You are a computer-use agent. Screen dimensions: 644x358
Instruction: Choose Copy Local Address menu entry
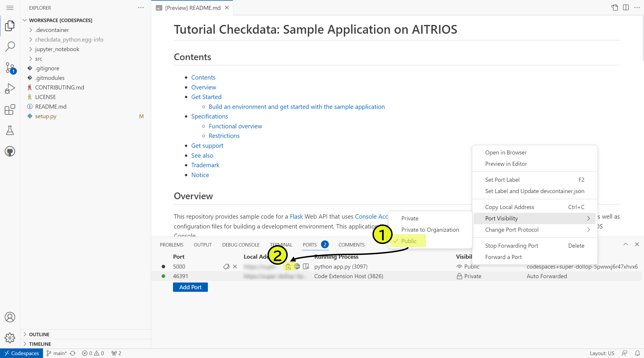coord(535,207)
